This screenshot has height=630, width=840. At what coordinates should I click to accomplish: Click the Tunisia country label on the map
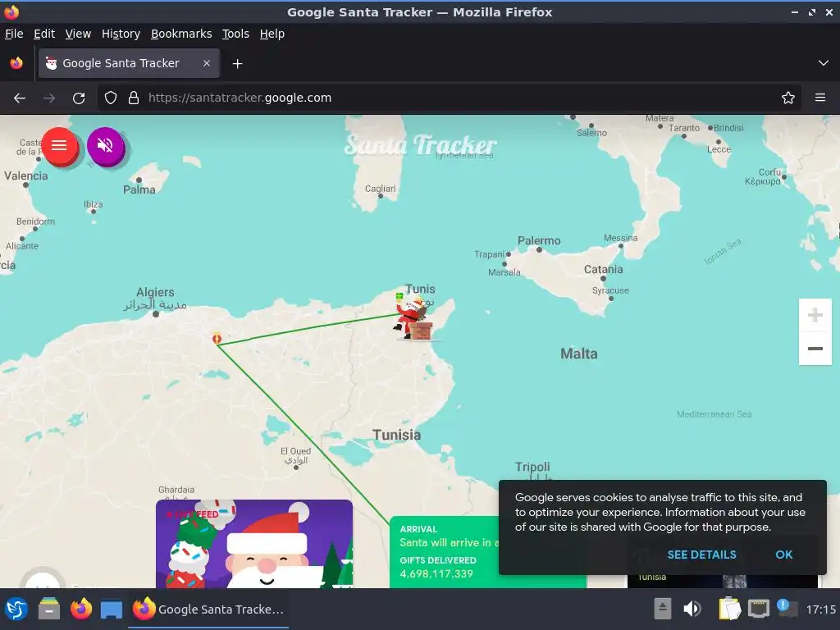click(396, 435)
